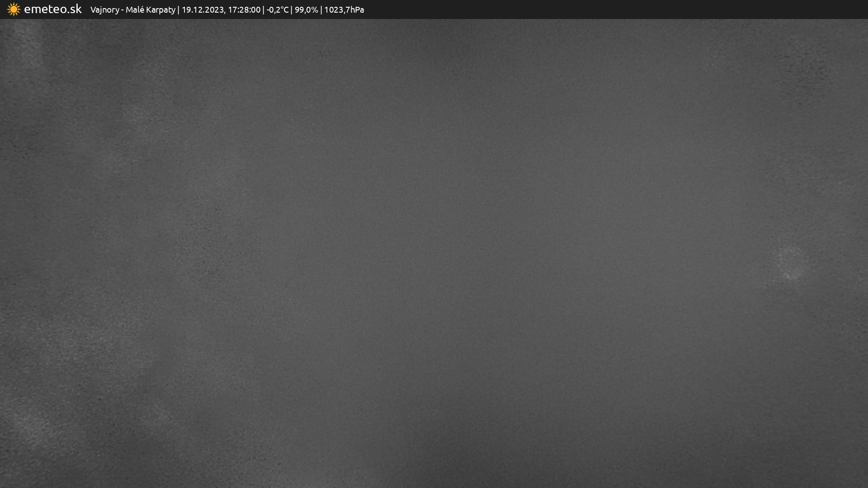Click the time 17:28:00

point(244,10)
